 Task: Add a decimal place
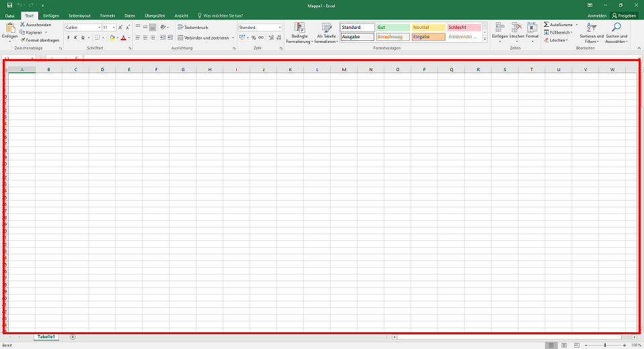(x=271, y=38)
